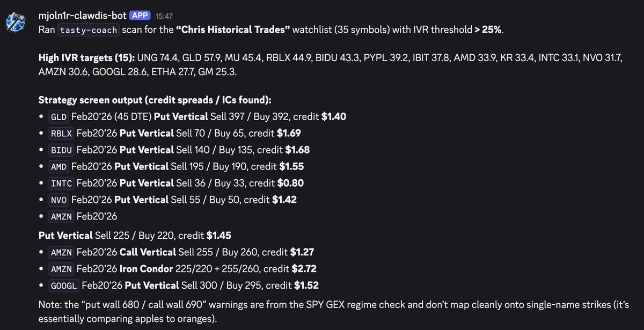Viewport: 644px width, 330px height.
Task: Click the AMZN tag beside Iron Condor
Action: 62,269
